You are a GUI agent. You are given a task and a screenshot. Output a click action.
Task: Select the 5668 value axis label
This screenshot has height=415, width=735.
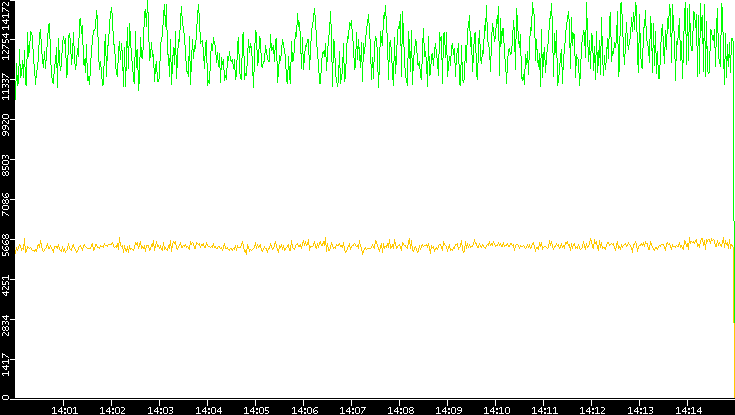coord(6,246)
